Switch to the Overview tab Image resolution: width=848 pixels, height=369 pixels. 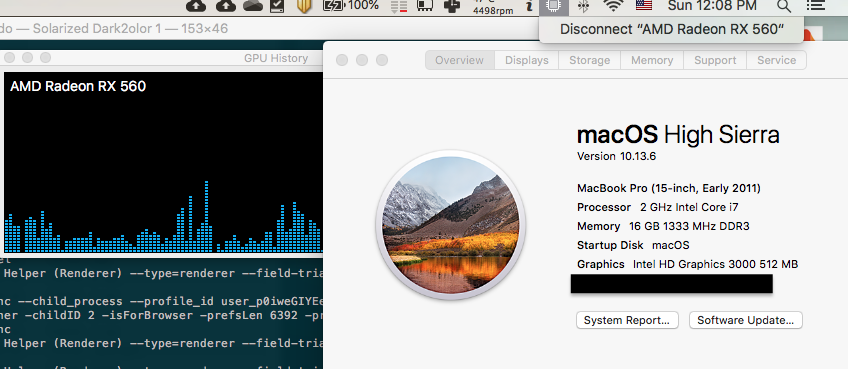coord(460,60)
